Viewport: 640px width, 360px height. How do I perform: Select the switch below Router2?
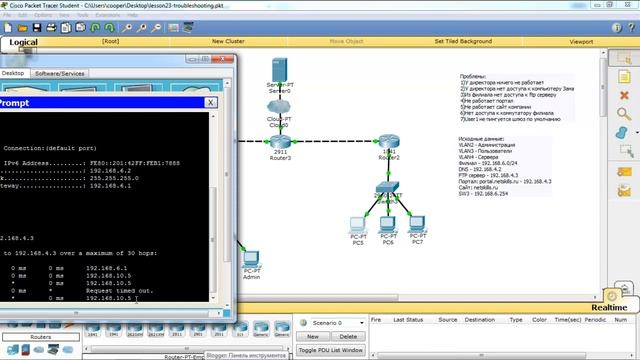[387, 188]
